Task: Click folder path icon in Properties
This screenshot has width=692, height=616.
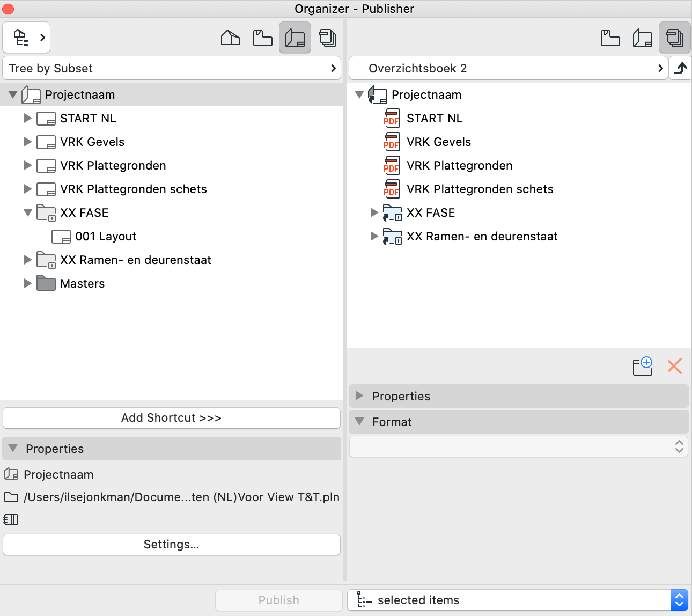Action: pyautogui.click(x=11, y=497)
